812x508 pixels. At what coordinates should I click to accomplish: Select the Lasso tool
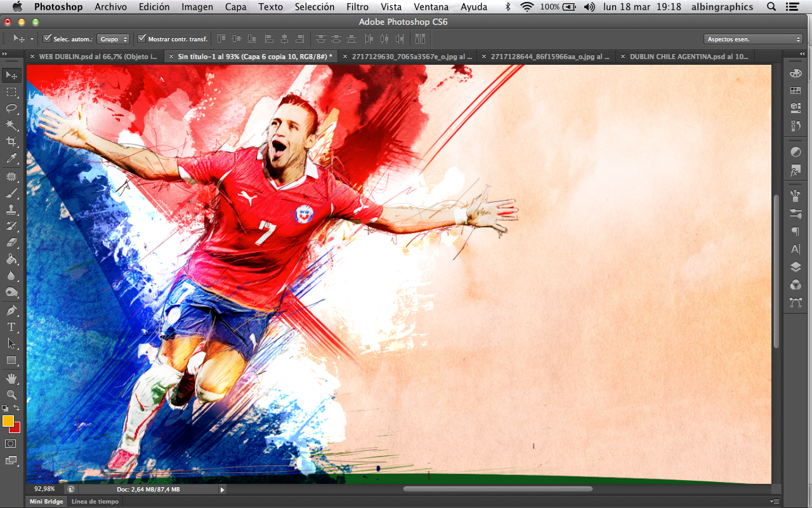tap(11, 109)
